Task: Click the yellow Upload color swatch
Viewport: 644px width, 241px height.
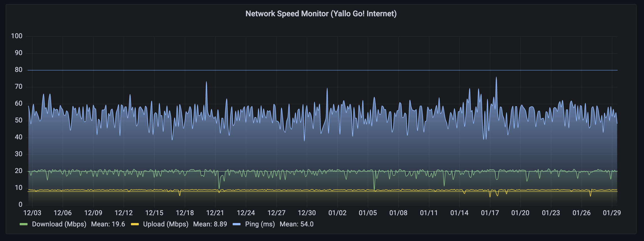Action: pyautogui.click(x=135, y=224)
